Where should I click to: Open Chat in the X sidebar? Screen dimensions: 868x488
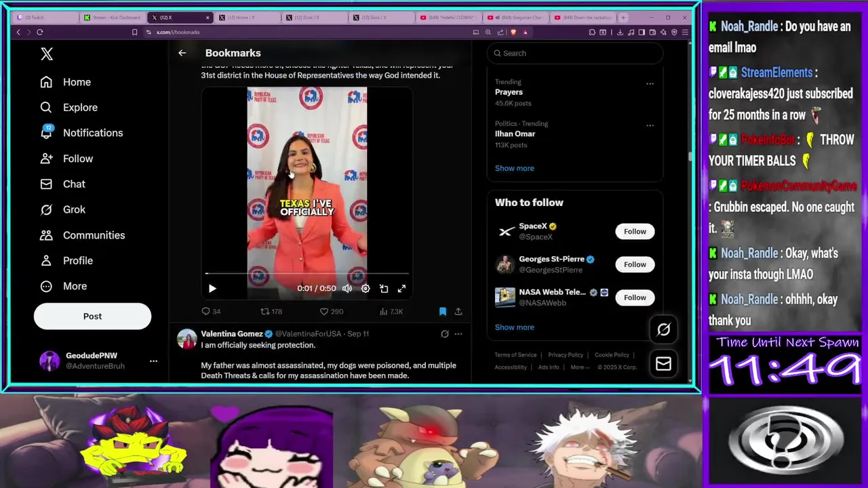click(62, 184)
